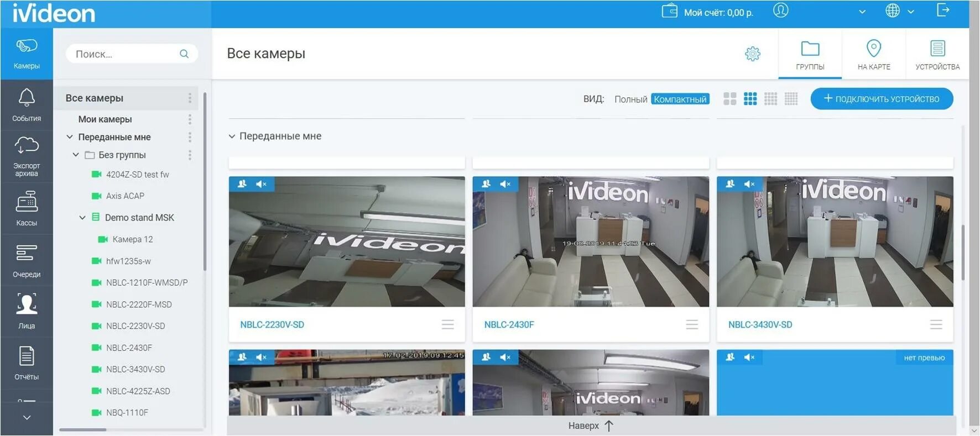Click ПОДКЛЮЧИТЬ УСТРОЙСТВО button
The width and height of the screenshot is (980, 436).
pyautogui.click(x=882, y=98)
